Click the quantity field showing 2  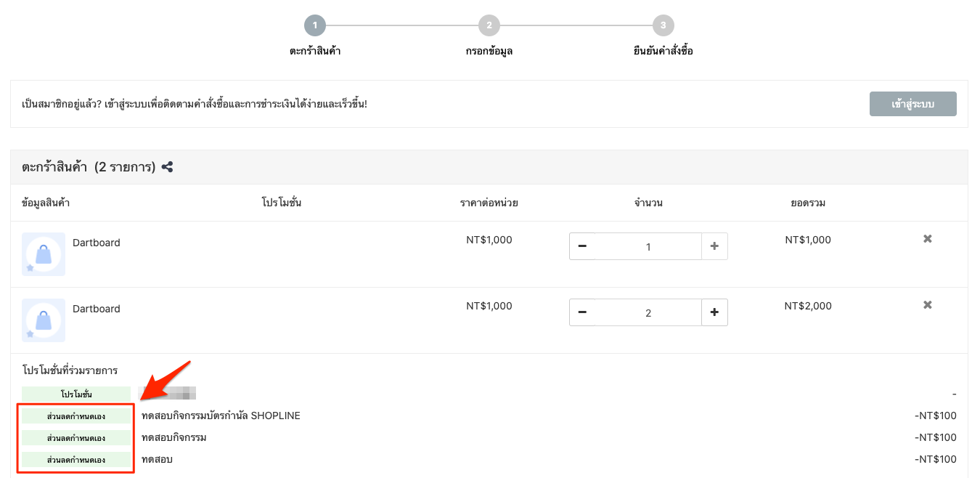[648, 312]
